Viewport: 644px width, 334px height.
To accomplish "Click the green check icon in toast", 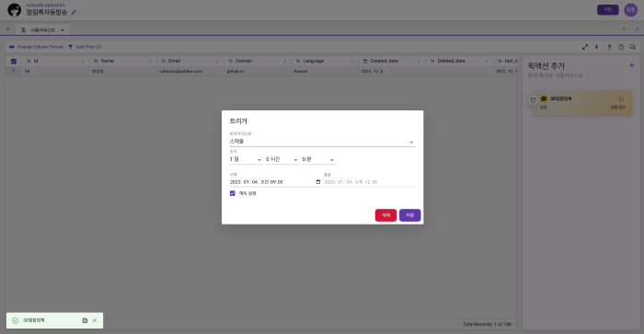I will 16,320.
